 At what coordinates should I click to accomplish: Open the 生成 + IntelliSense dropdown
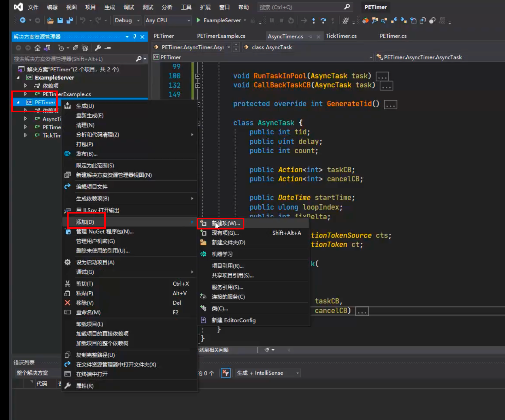268,373
